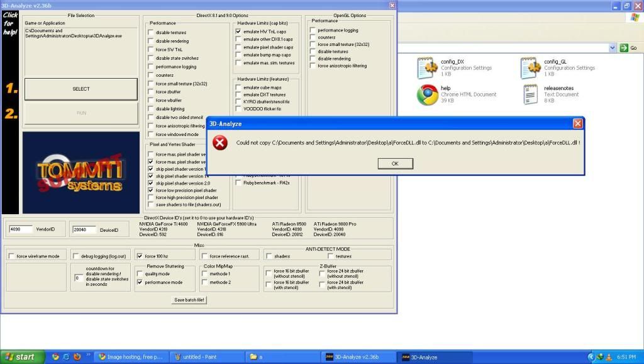The height and width of the screenshot is (364, 644).
Task: Enable emulate pixel shader caps
Action: point(238,47)
